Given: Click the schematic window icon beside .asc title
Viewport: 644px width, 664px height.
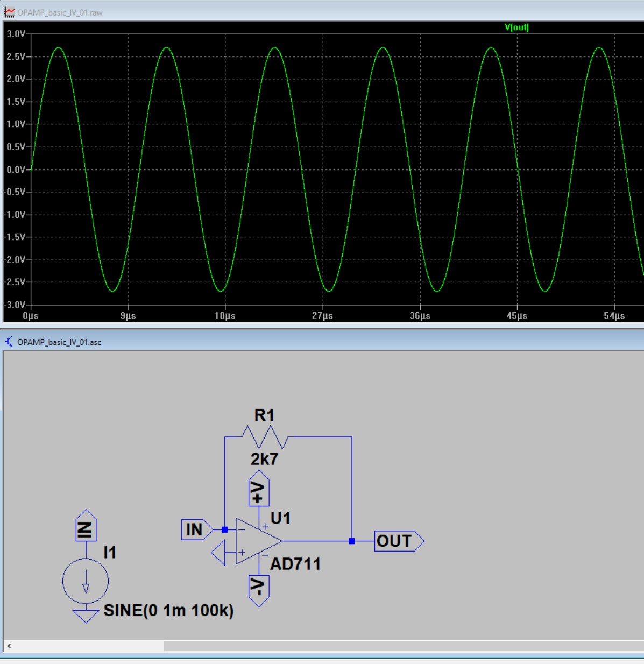Looking at the screenshot, I should 9,341.
